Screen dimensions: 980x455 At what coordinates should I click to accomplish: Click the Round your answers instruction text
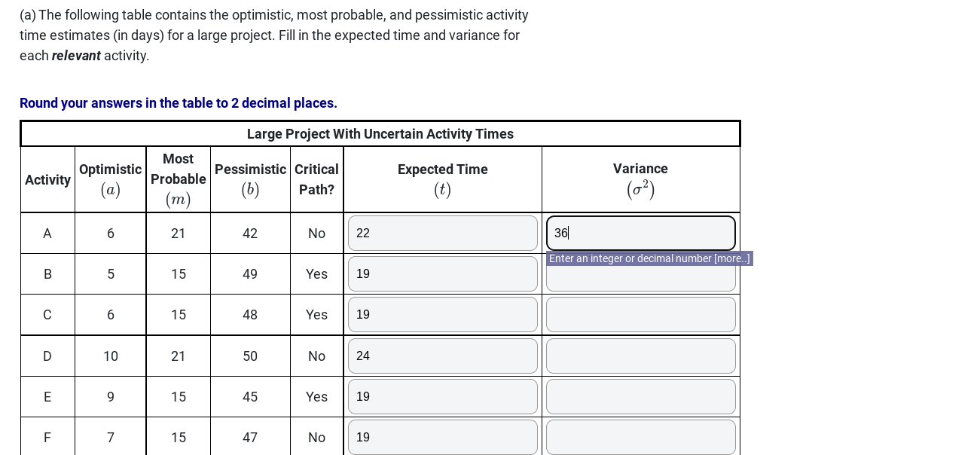click(x=178, y=103)
